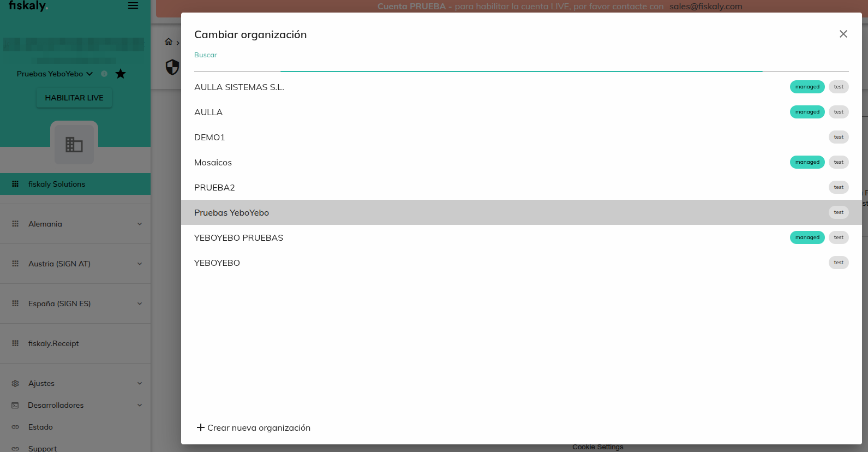Click managed badge on YEBOYEBO PRUEBAS row

tap(807, 237)
